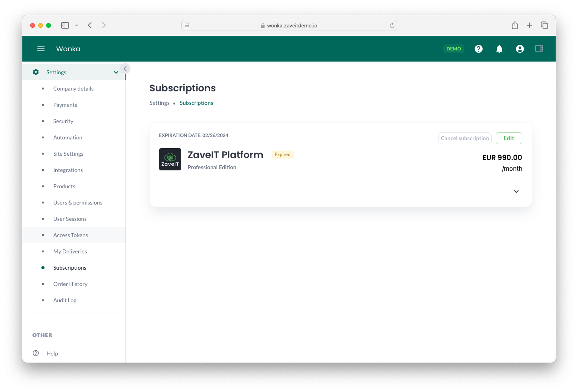Viewport: 578px width, 392px height.
Task: Go forward with Safari forward arrow
Action: click(x=104, y=25)
